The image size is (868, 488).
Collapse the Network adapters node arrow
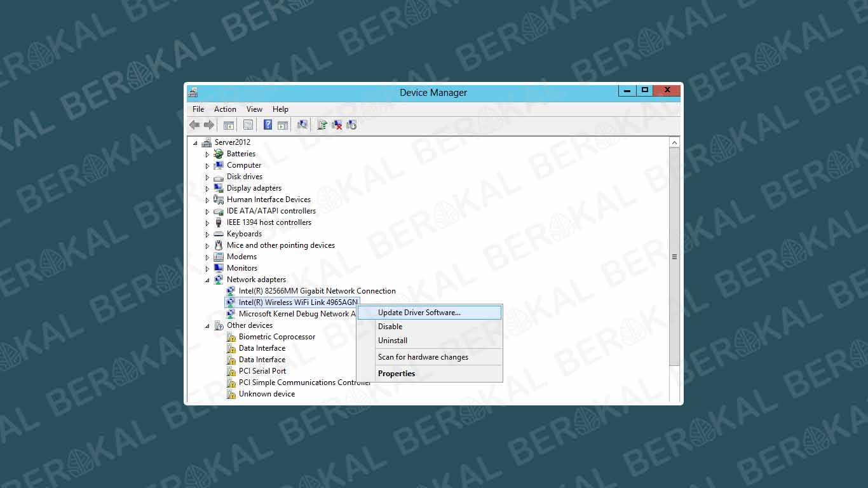point(207,280)
